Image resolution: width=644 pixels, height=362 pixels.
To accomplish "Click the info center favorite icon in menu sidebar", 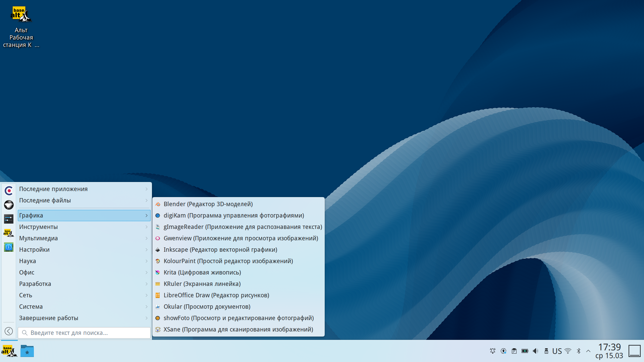I will [x=9, y=247].
